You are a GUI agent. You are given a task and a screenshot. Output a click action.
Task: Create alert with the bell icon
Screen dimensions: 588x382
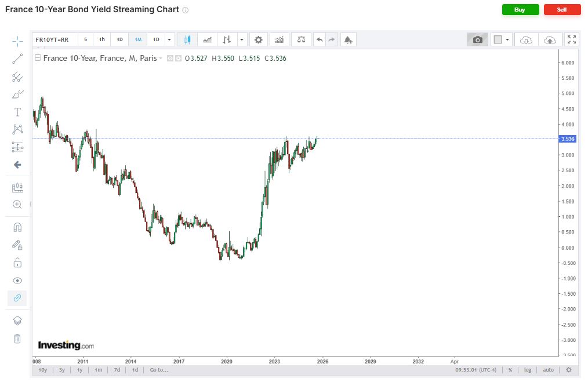coord(349,39)
